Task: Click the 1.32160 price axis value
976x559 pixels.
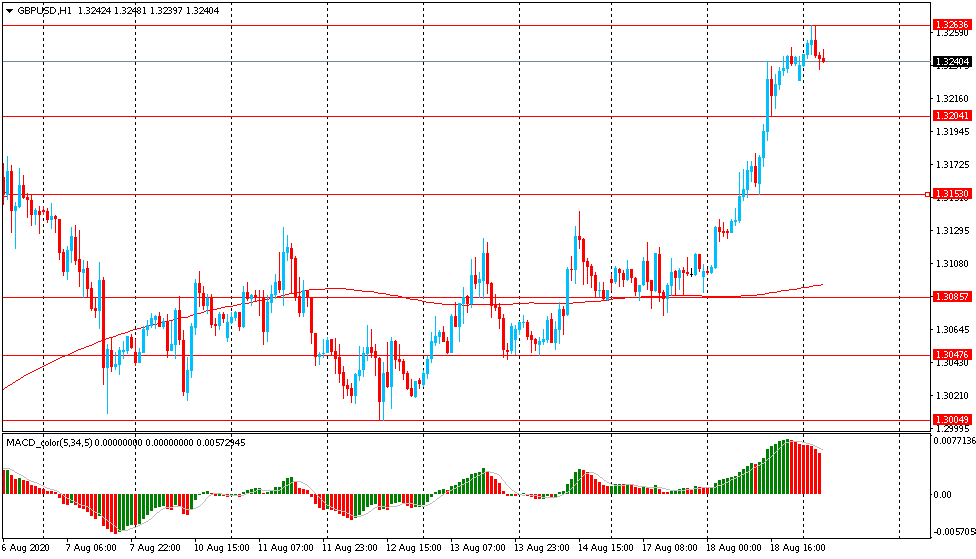Action: 950,98
